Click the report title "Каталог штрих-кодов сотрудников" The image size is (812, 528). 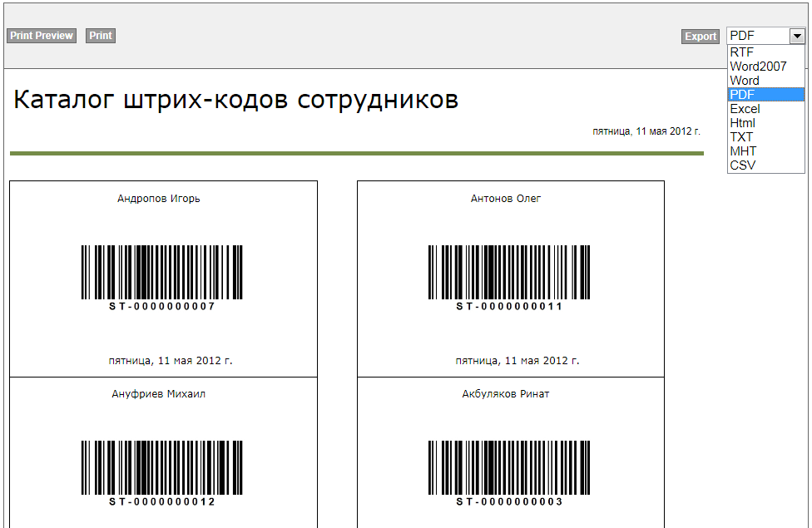[x=236, y=100]
